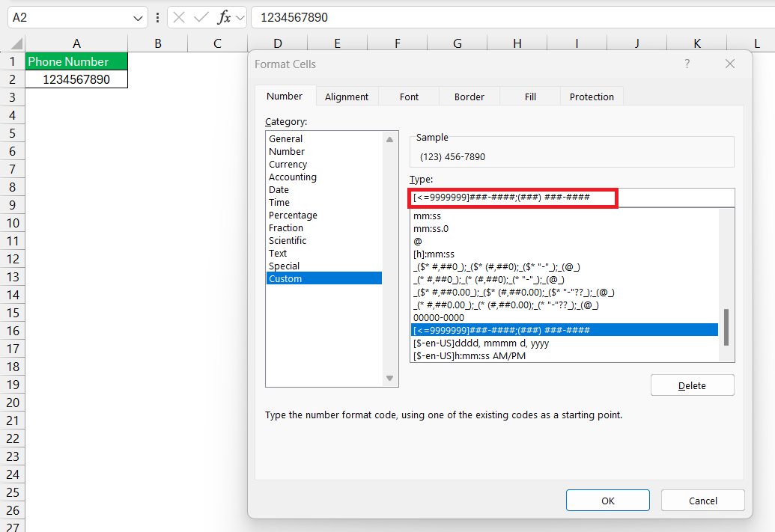Click the Category list scroll down arrow
775x532 pixels.
(389, 379)
